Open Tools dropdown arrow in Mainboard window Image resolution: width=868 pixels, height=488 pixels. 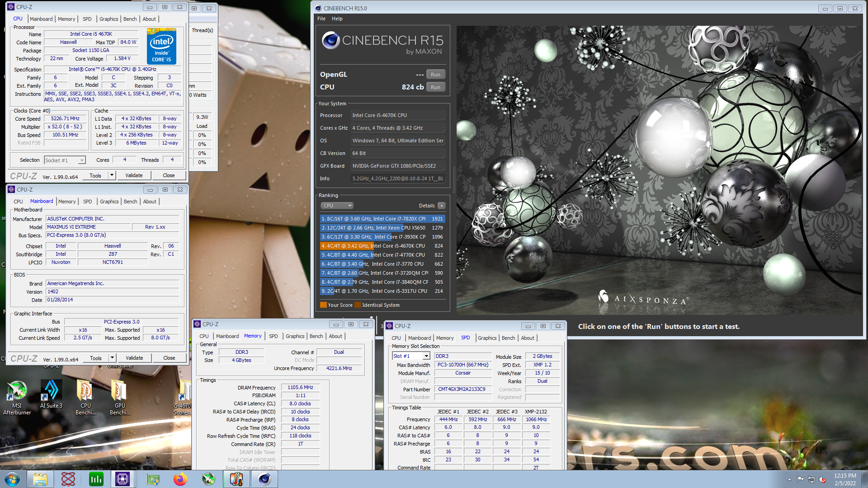point(112,358)
